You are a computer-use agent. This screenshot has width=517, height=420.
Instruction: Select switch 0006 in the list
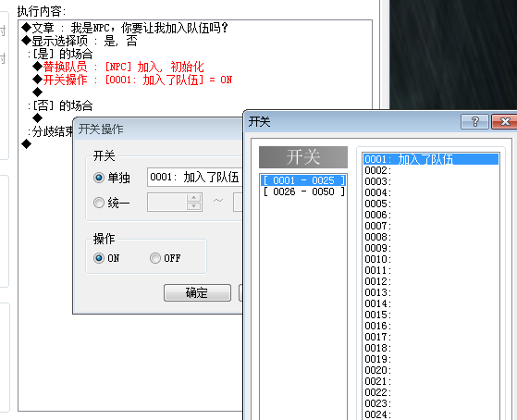tap(431, 215)
